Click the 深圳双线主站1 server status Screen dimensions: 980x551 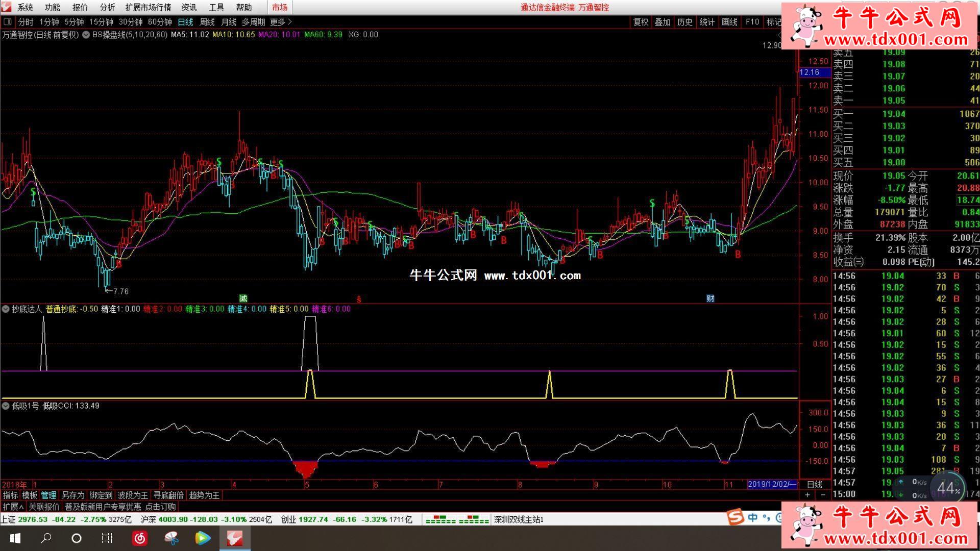pos(519,519)
